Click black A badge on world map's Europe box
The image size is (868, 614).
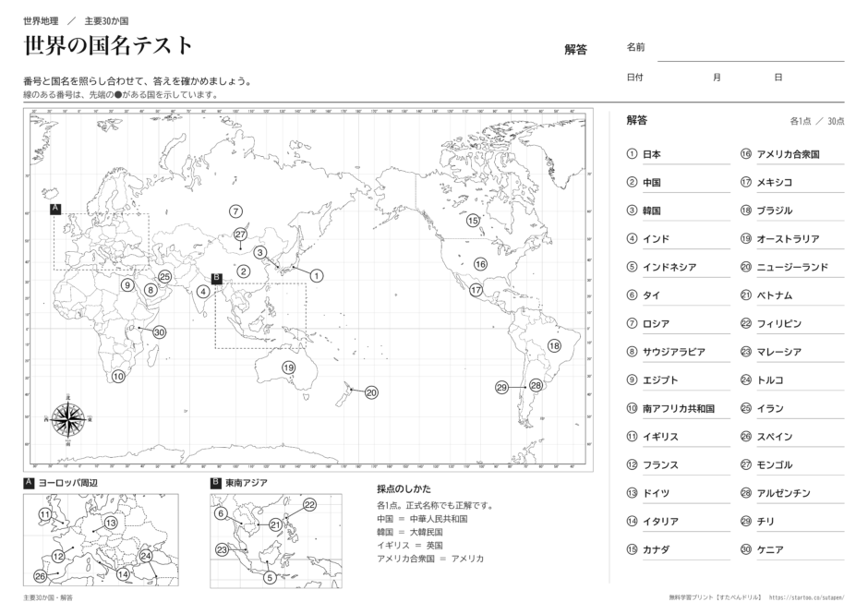click(x=54, y=209)
